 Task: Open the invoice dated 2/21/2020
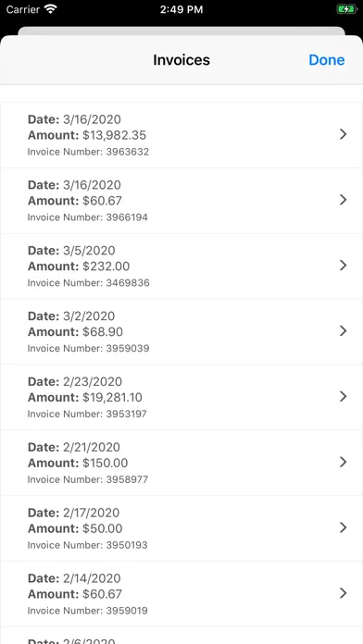181,463
